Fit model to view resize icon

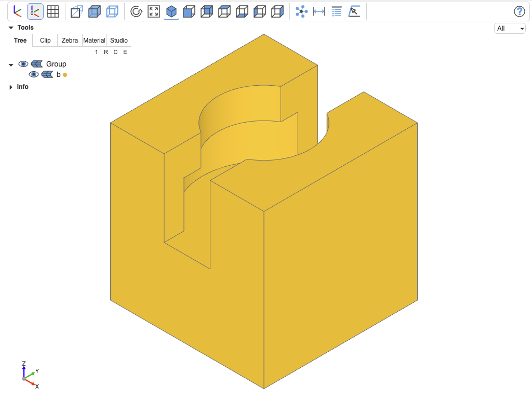coord(154,11)
